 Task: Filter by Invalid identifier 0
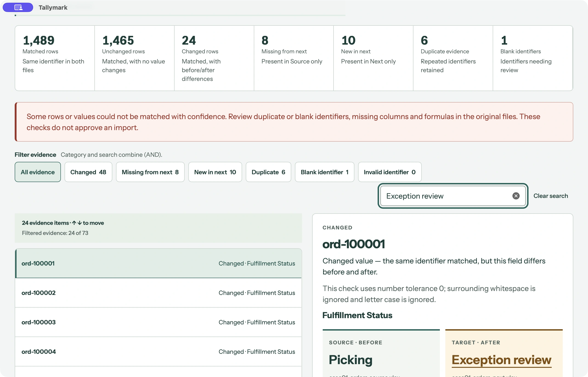click(x=390, y=172)
